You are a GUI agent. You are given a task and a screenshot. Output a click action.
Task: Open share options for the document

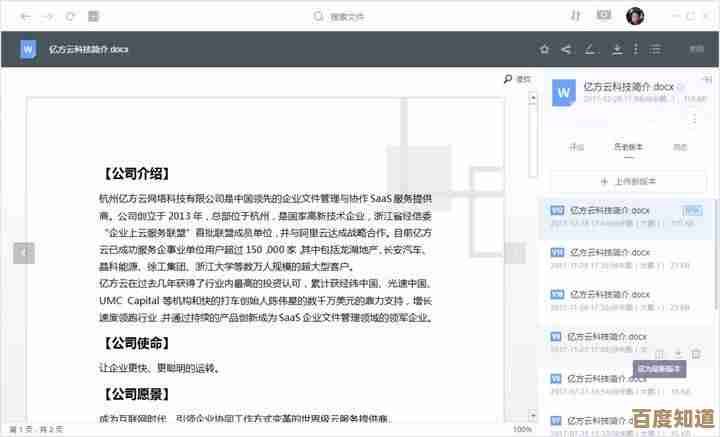point(567,49)
